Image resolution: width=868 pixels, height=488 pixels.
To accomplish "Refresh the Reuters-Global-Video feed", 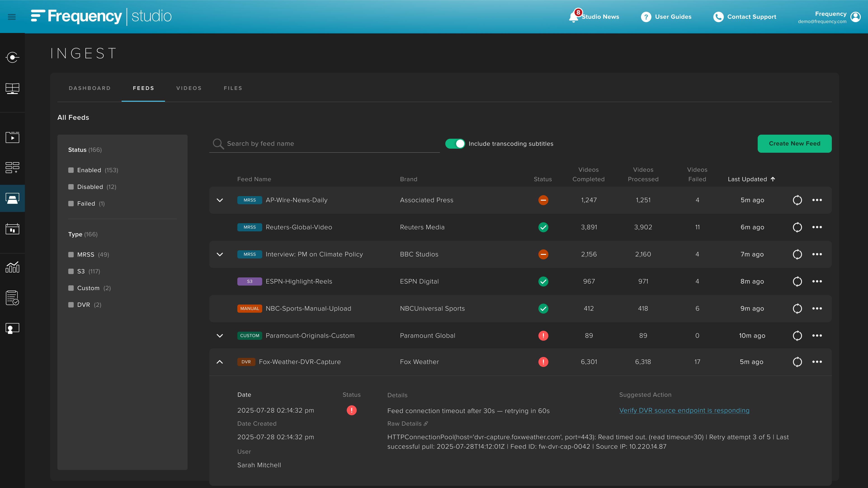I will (x=797, y=227).
